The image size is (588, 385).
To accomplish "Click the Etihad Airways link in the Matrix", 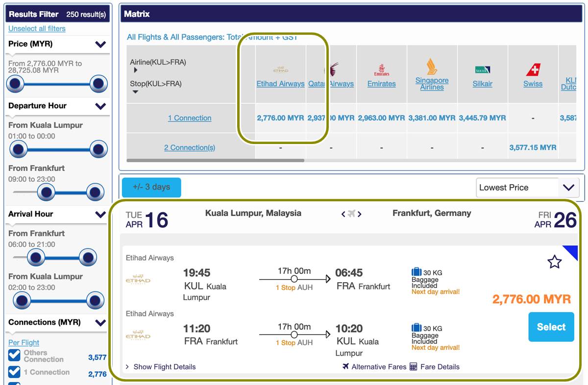I will pos(281,84).
